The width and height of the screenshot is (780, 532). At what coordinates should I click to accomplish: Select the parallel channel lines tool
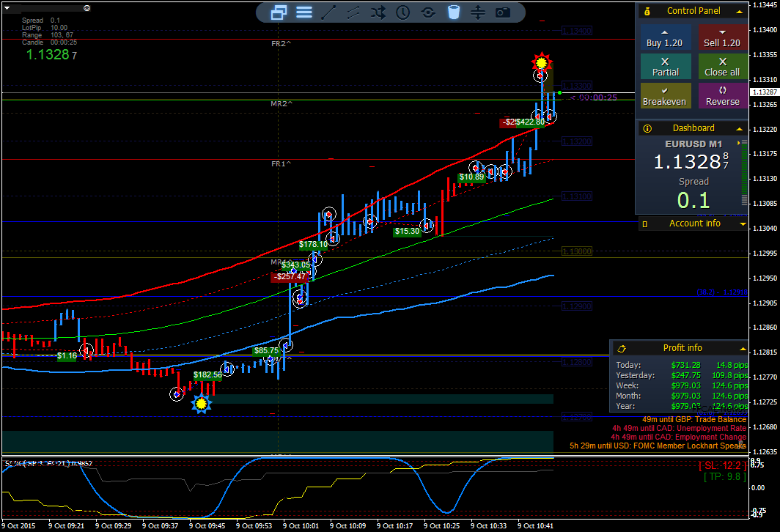click(x=353, y=12)
